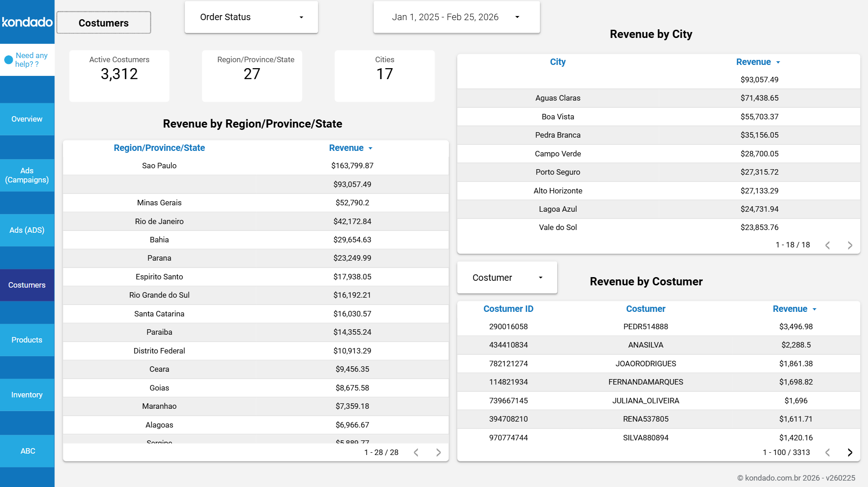Screen dimensions: 868x487
Task: Select the Costumers sidebar item
Action: point(27,285)
